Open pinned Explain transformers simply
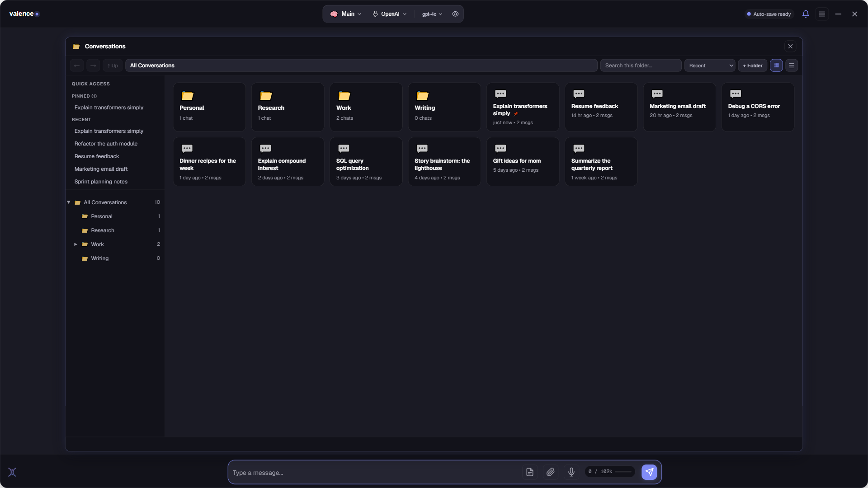This screenshot has height=488, width=868. (109, 108)
